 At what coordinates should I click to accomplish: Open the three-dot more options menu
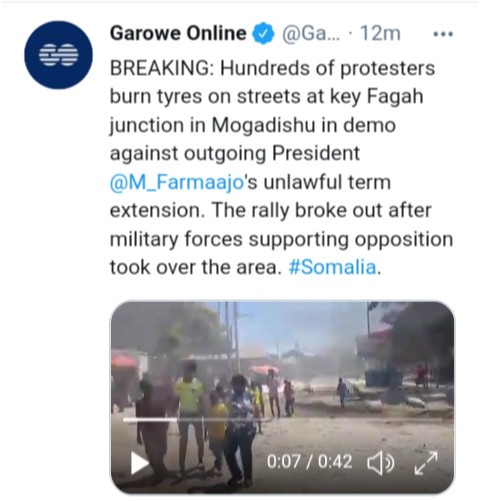pyautogui.click(x=443, y=34)
